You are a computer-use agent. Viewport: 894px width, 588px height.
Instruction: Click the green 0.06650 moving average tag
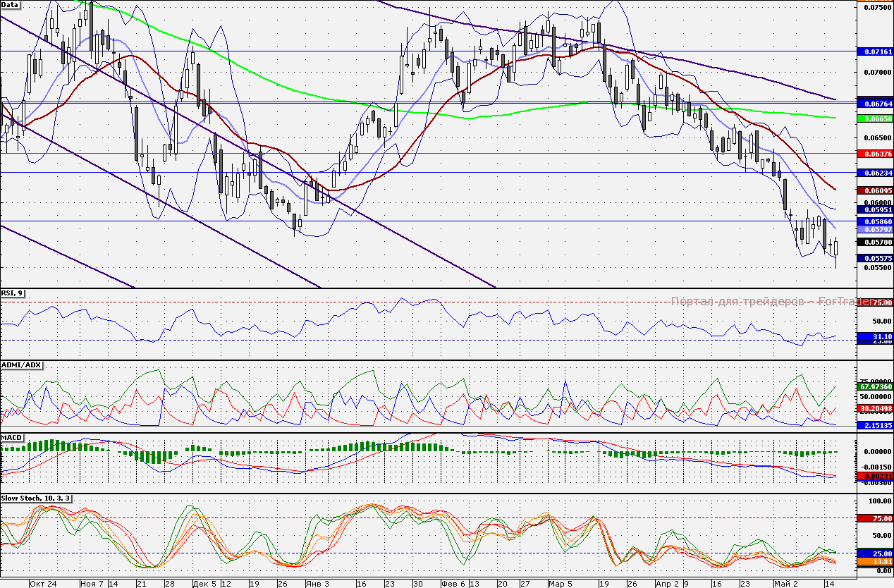click(874, 119)
